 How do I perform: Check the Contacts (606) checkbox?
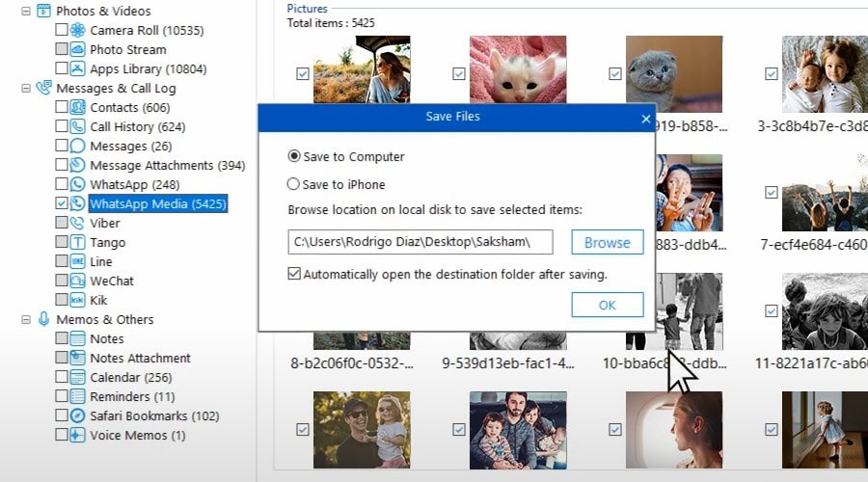pyautogui.click(x=62, y=106)
